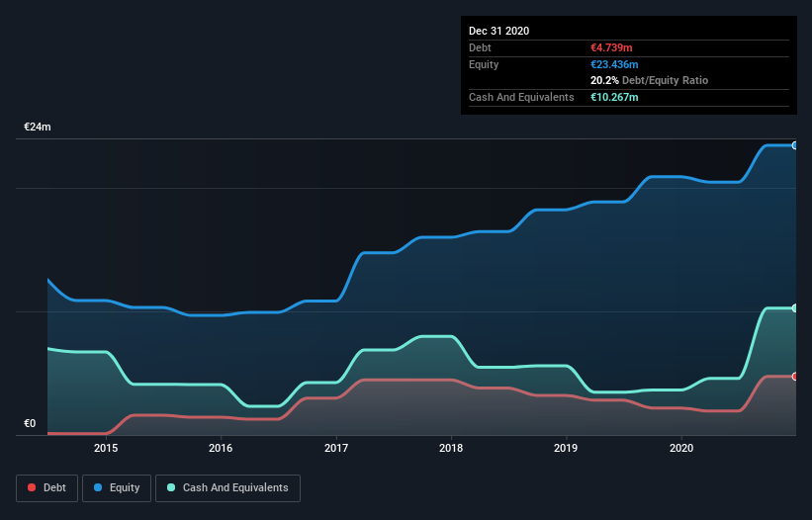Click the red Debt legend dot

[32, 487]
